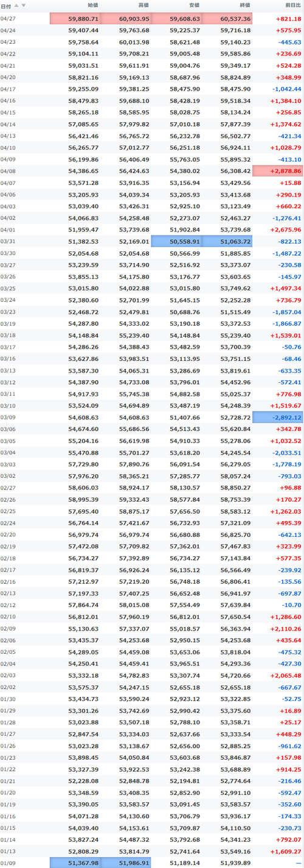Click the blue highlighted low 50,558.91
This screenshot has width=304, height=868.
[x=176, y=242]
